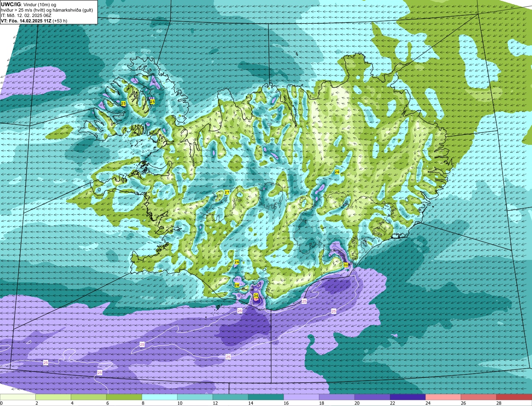Click the medium teal 12–14 legend swatch

[231, 397]
